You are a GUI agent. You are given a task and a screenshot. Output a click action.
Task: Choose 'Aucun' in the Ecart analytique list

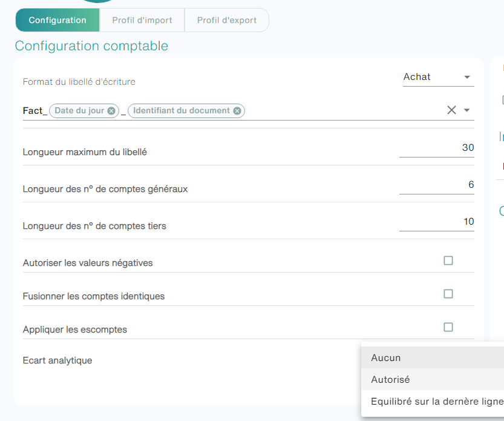click(433, 357)
